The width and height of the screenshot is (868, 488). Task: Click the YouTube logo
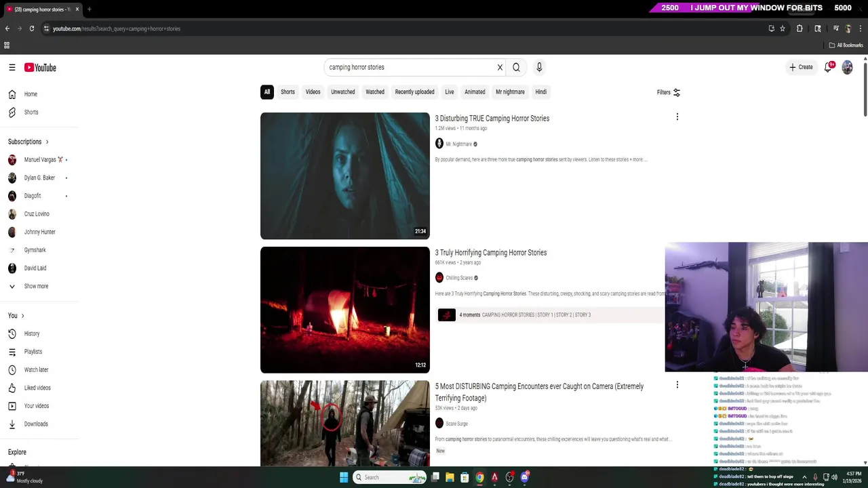coord(40,67)
